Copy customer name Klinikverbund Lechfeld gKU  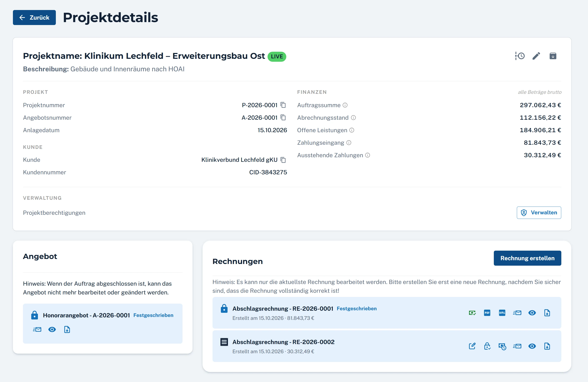283,160
